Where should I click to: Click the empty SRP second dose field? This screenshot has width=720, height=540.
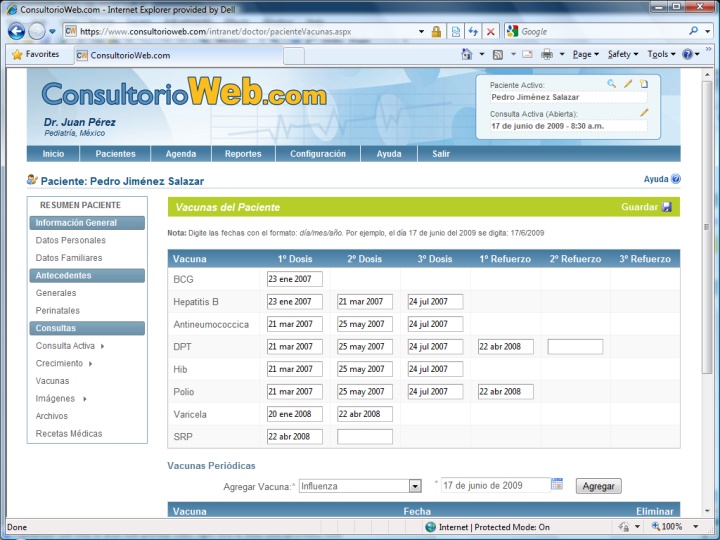(365, 437)
